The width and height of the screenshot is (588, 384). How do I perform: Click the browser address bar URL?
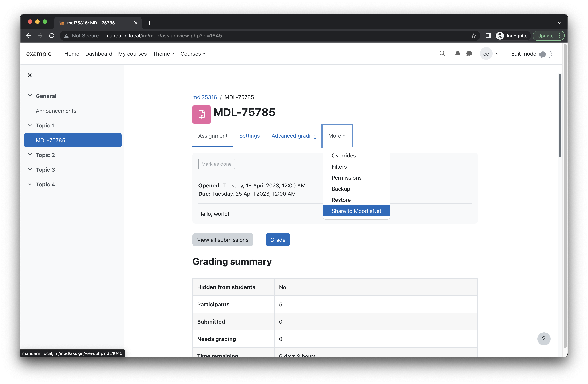[163, 36]
